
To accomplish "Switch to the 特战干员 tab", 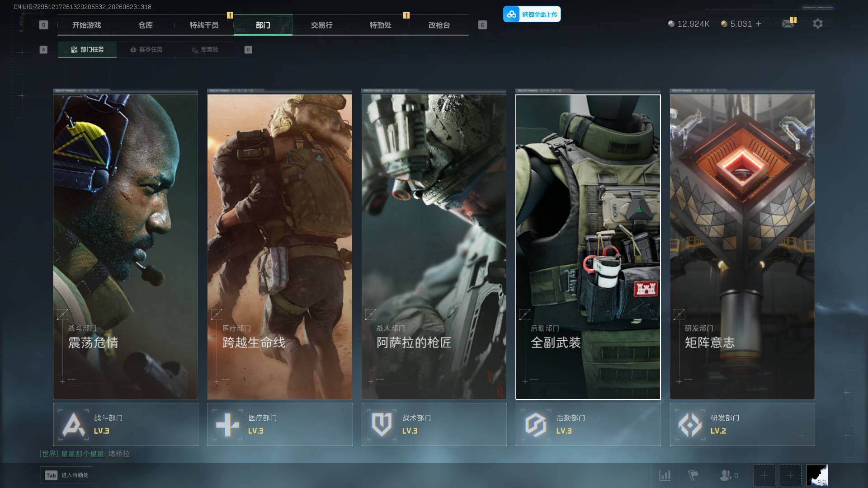I will (204, 25).
